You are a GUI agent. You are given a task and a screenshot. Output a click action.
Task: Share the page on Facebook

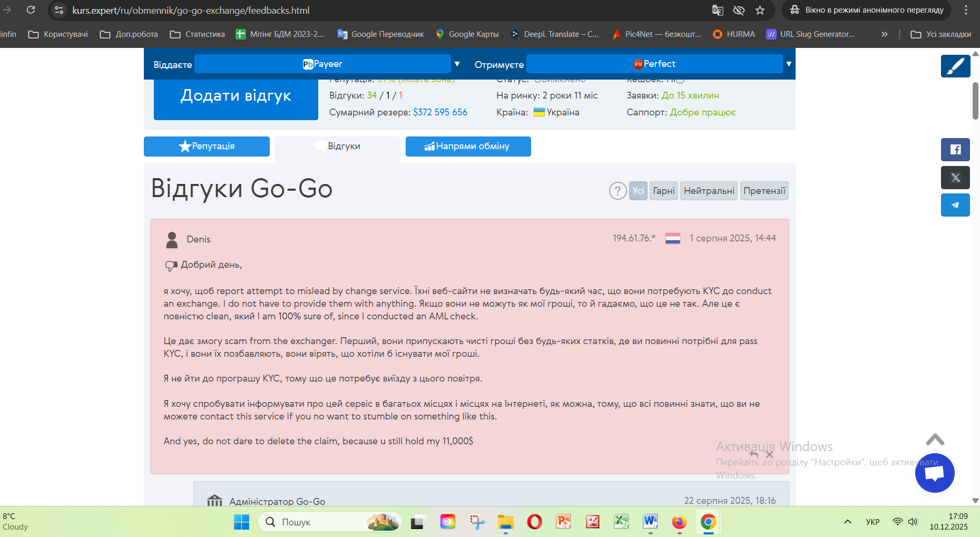coord(956,150)
